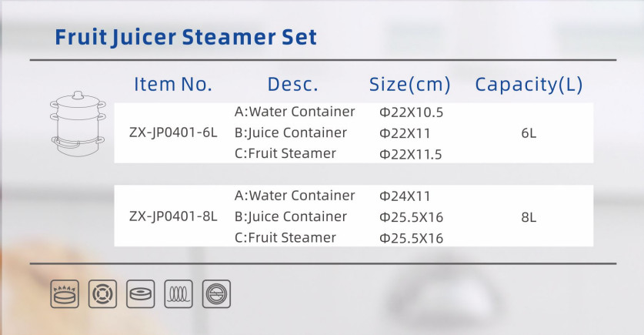
Task: Select the Item No. column header
Action: coord(173,84)
